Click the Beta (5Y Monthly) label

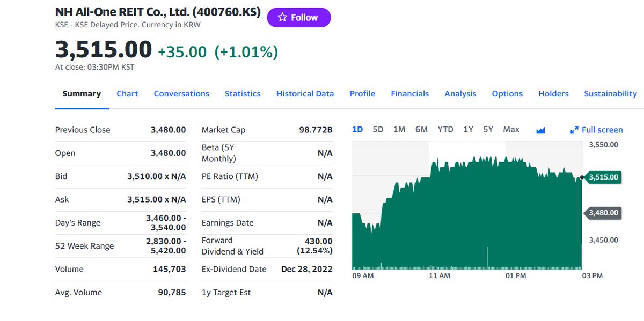click(x=218, y=153)
